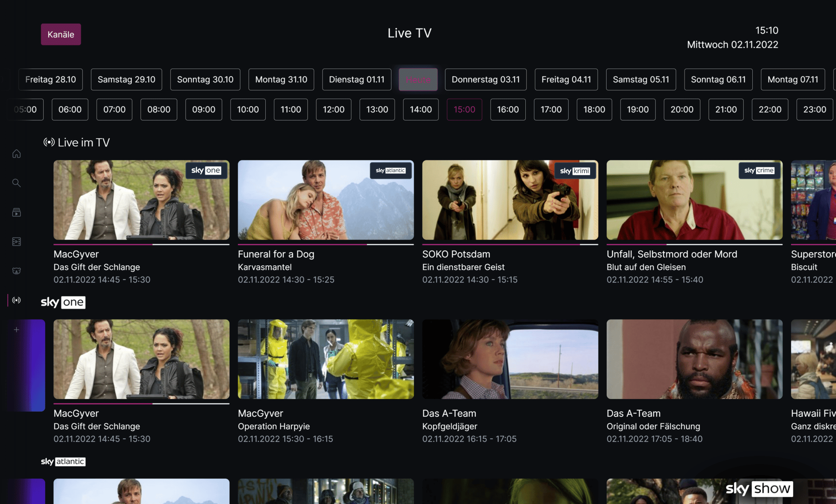
Task: Switch to the Donnerstag 03.11 day tab
Action: [x=485, y=79]
